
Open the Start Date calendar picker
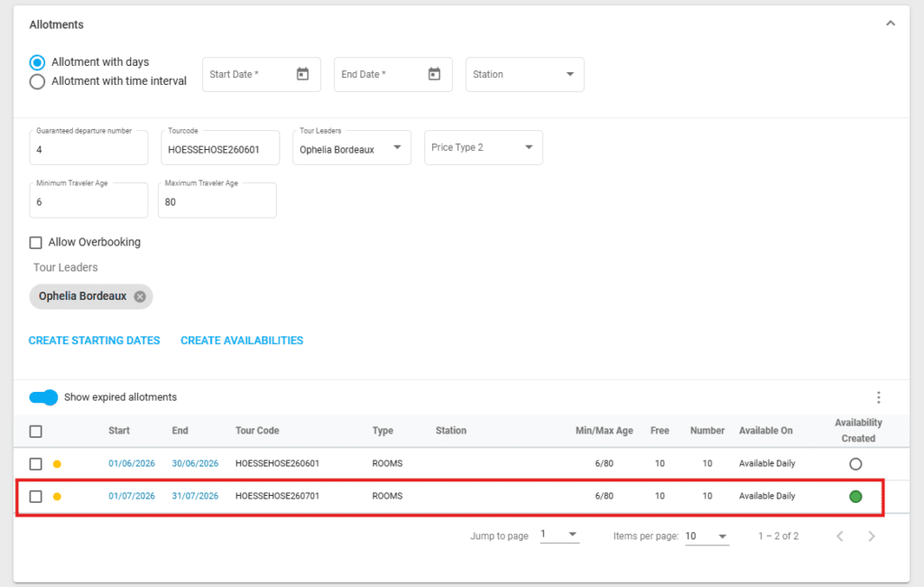pos(302,74)
